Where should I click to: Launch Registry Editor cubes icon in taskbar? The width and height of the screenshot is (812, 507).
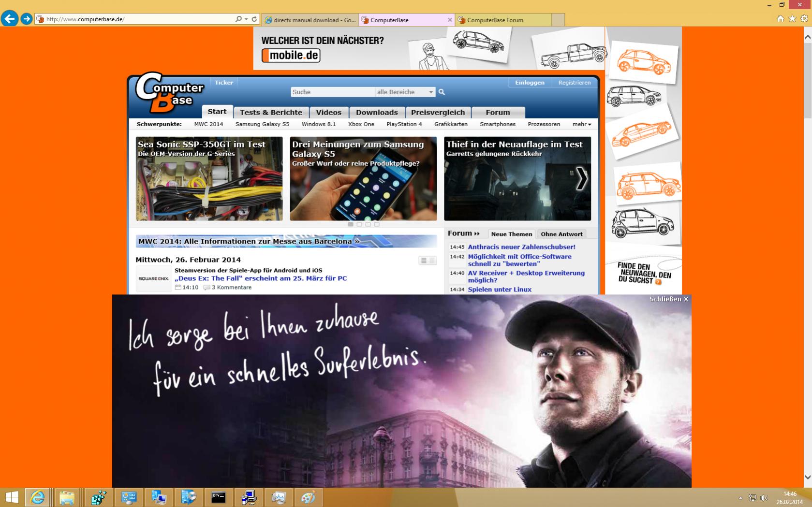pyautogui.click(x=99, y=497)
